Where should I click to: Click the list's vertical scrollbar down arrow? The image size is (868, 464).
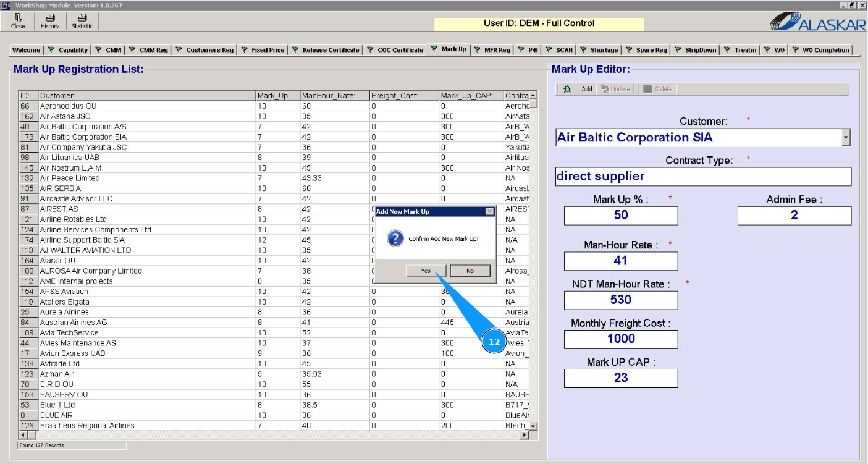[x=533, y=426]
